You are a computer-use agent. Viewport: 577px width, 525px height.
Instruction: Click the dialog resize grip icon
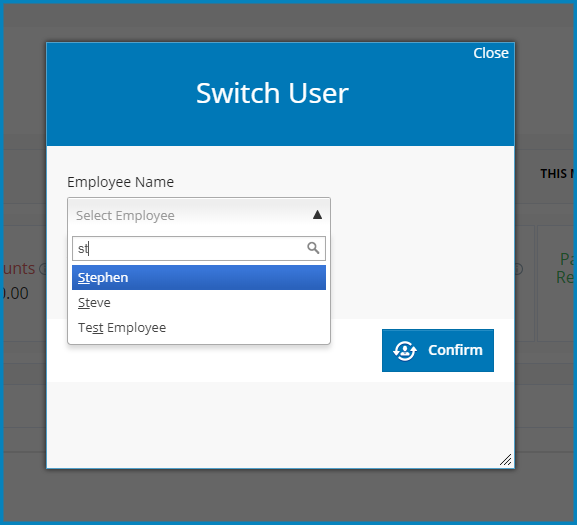pos(506,460)
